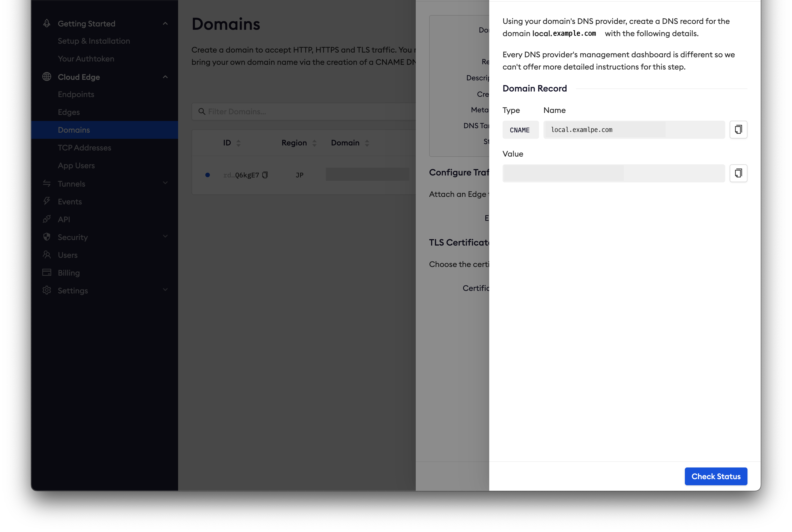Select the blue status dot of the domain row
Viewport: 792px width, 532px height.
tap(207, 175)
